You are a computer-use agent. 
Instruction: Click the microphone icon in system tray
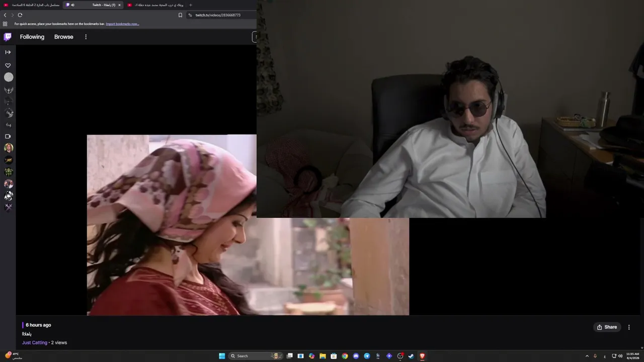[595, 356]
